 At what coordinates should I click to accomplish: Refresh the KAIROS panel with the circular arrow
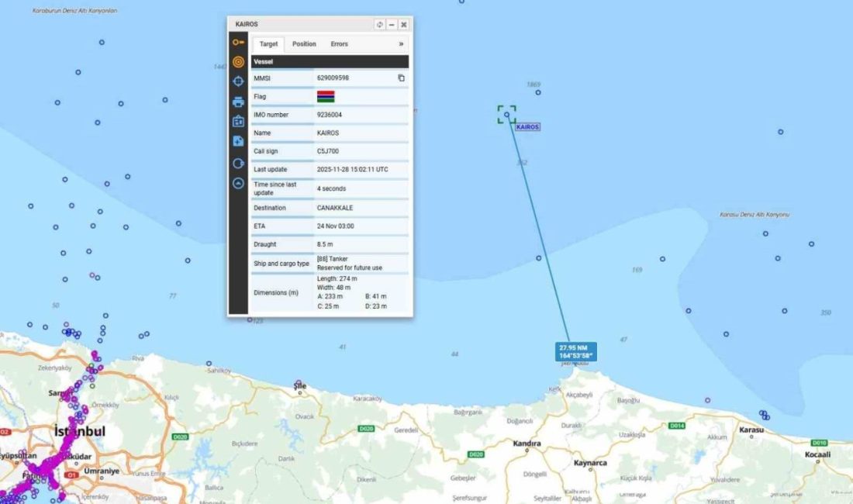(x=379, y=24)
